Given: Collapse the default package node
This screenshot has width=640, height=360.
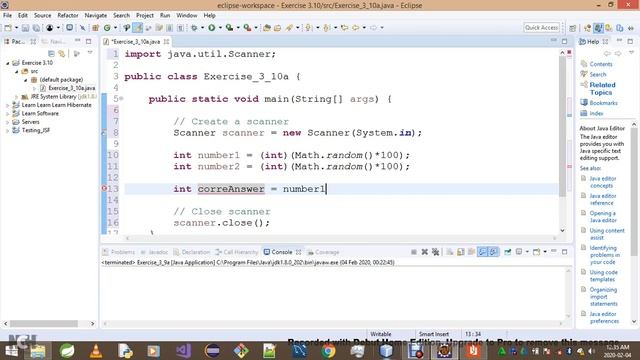Looking at the screenshot, I should click(x=25, y=80).
